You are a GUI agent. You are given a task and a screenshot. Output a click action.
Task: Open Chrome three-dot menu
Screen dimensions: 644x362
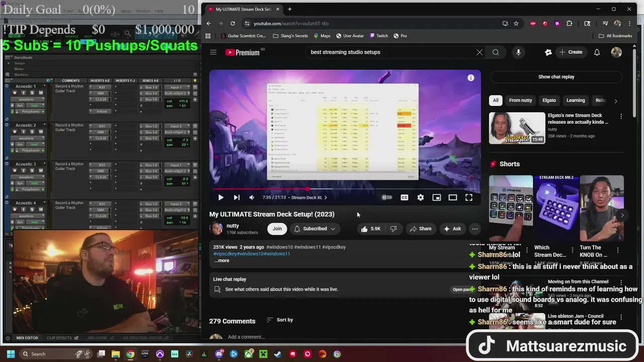point(629,24)
